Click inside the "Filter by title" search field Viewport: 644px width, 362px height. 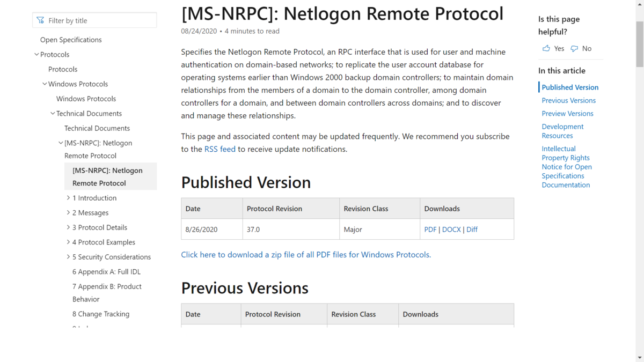[97, 20]
